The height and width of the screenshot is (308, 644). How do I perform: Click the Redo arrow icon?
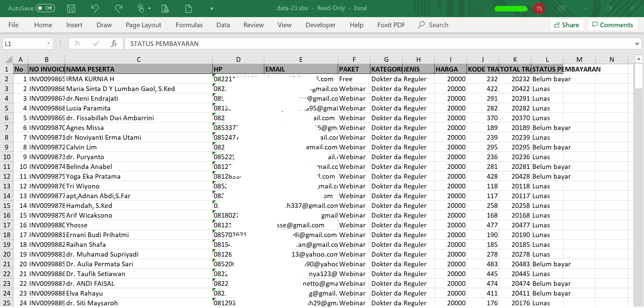click(119, 8)
